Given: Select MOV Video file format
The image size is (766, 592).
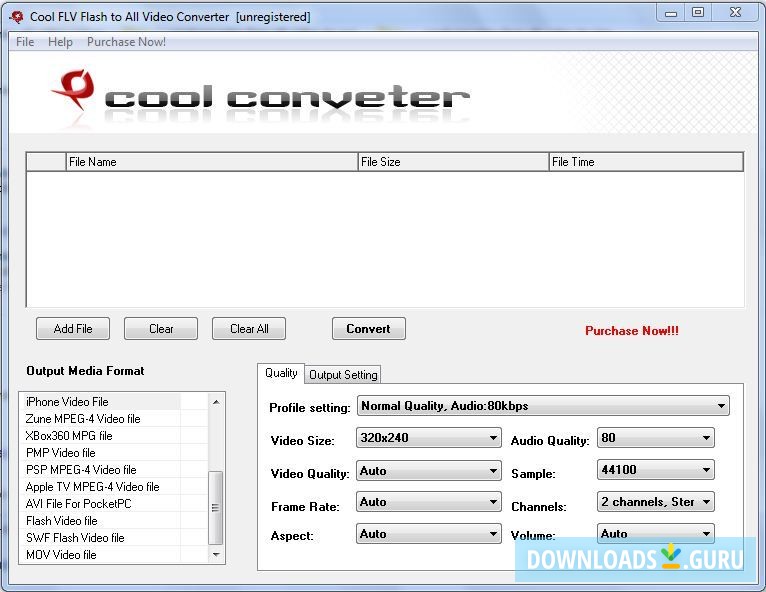Looking at the screenshot, I should coord(100,555).
